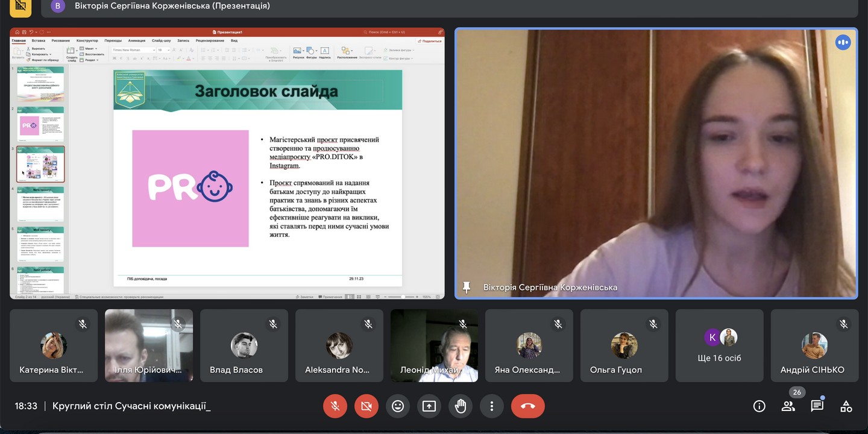Open the chat messages panel
This screenshot has width=868, height=434.
817,406
